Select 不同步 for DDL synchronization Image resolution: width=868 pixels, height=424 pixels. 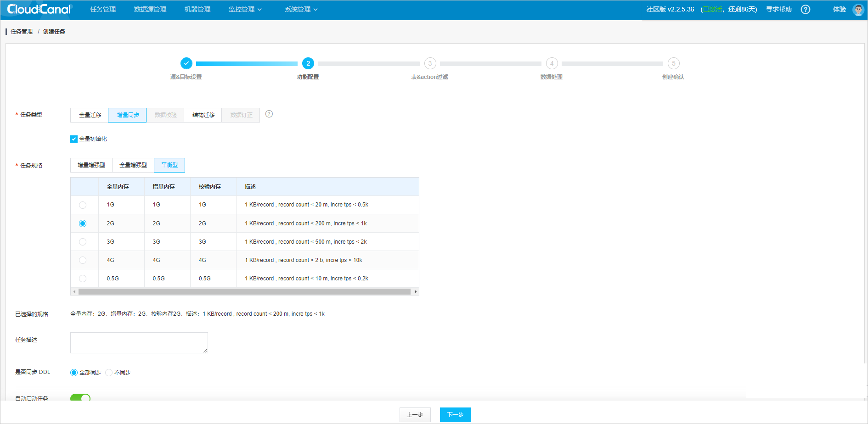[108, 372]
